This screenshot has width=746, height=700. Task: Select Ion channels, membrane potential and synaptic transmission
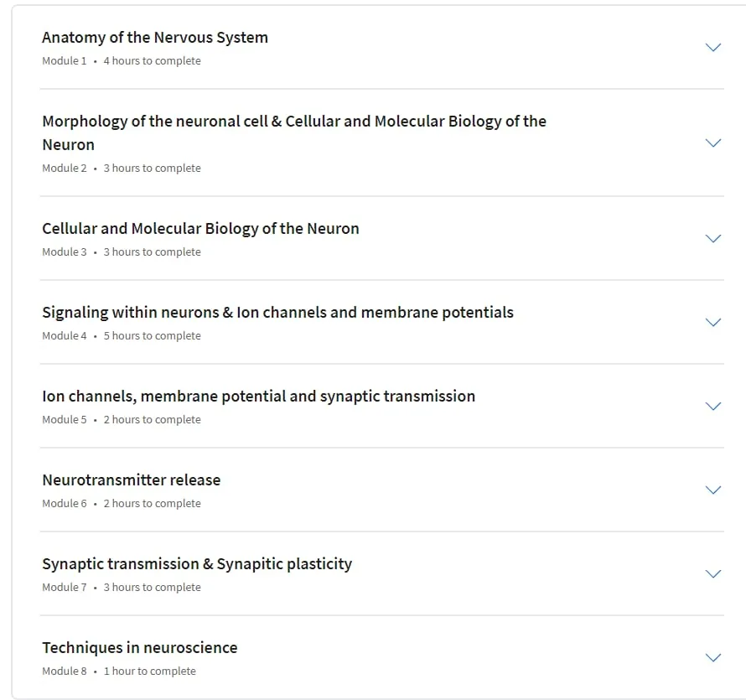click(x=258, y=397)
